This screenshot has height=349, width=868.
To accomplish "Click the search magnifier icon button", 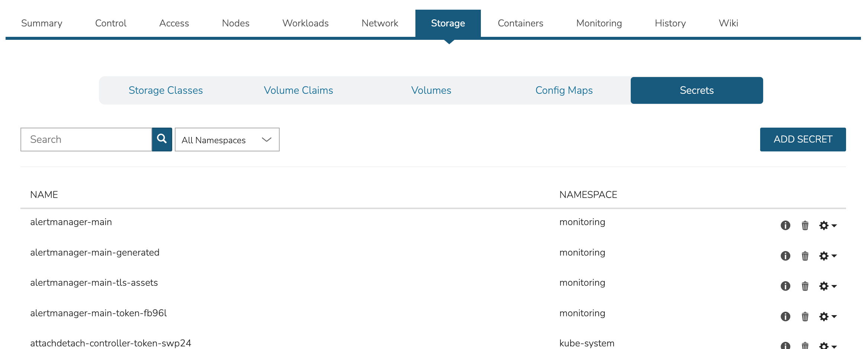I will click(162, 139).
